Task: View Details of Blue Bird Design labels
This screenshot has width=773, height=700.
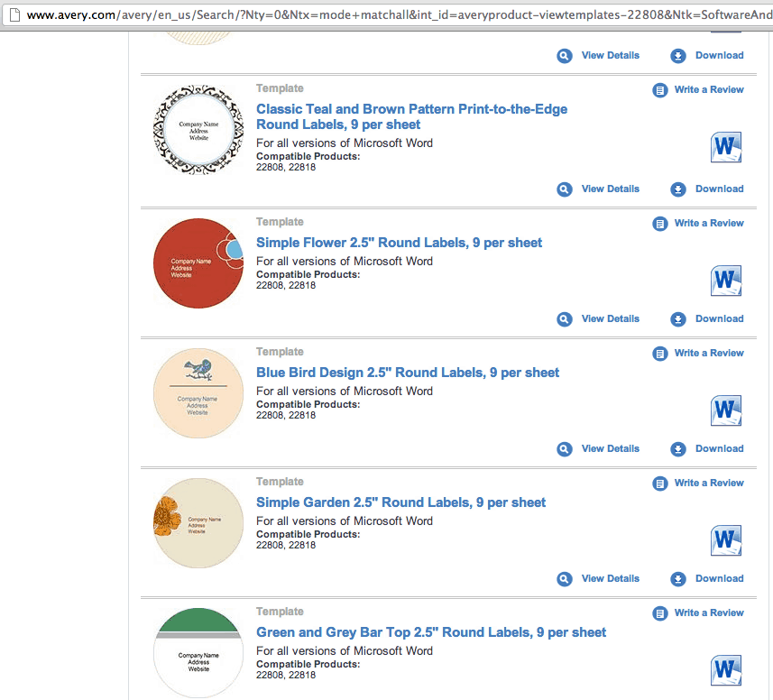Action: [x=611, y=448]
